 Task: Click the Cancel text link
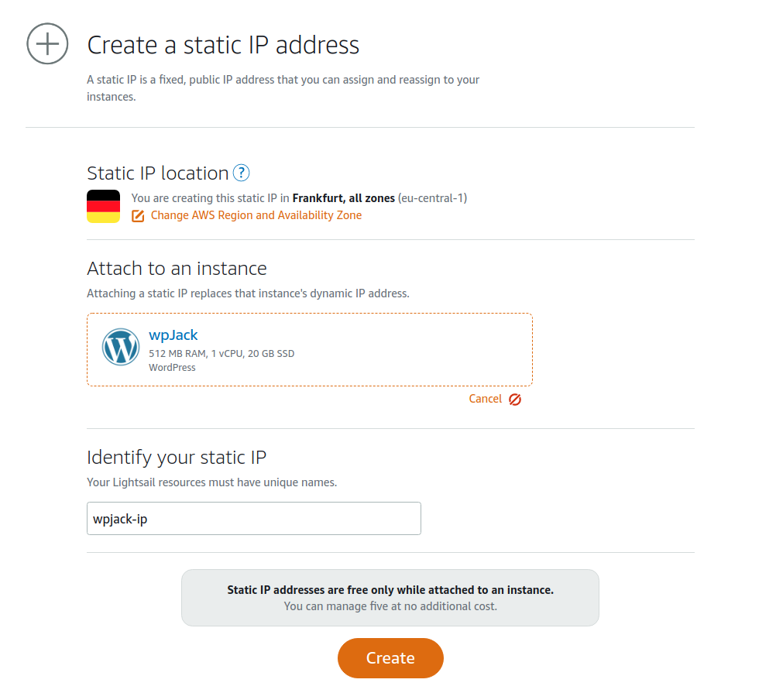tap(485, 399)
